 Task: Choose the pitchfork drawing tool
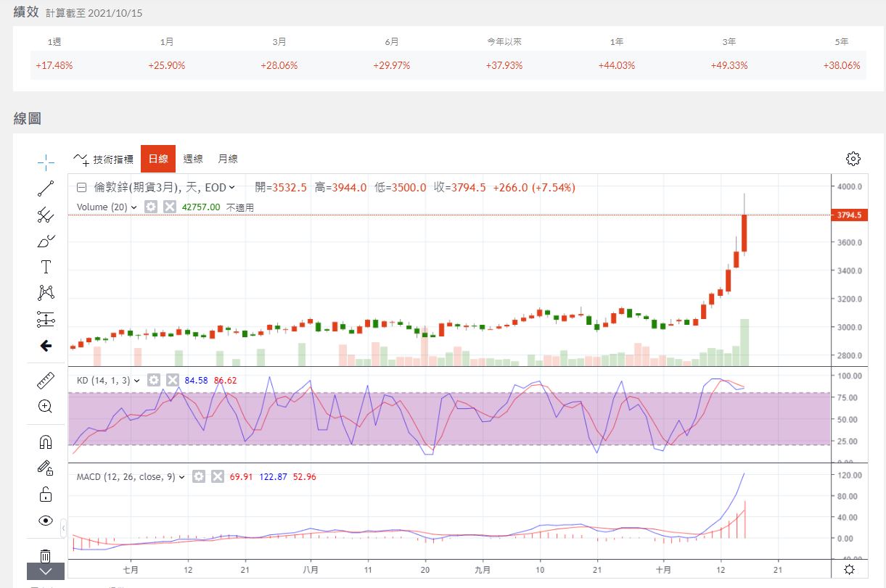[46, 215]
